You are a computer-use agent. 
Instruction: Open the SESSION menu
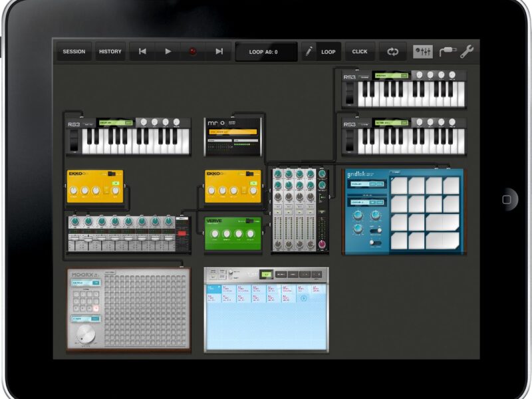[74, 52]
